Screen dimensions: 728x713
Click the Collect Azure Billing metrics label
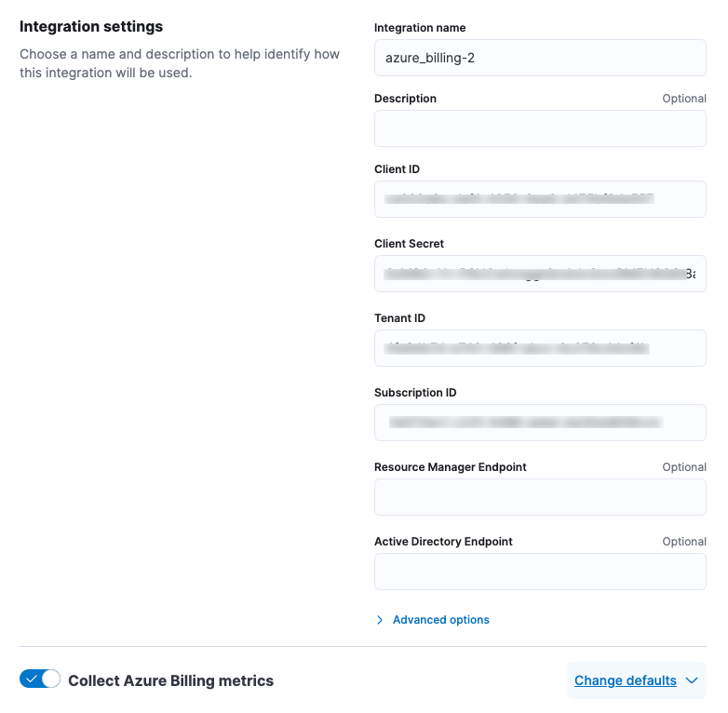[170, 680]
